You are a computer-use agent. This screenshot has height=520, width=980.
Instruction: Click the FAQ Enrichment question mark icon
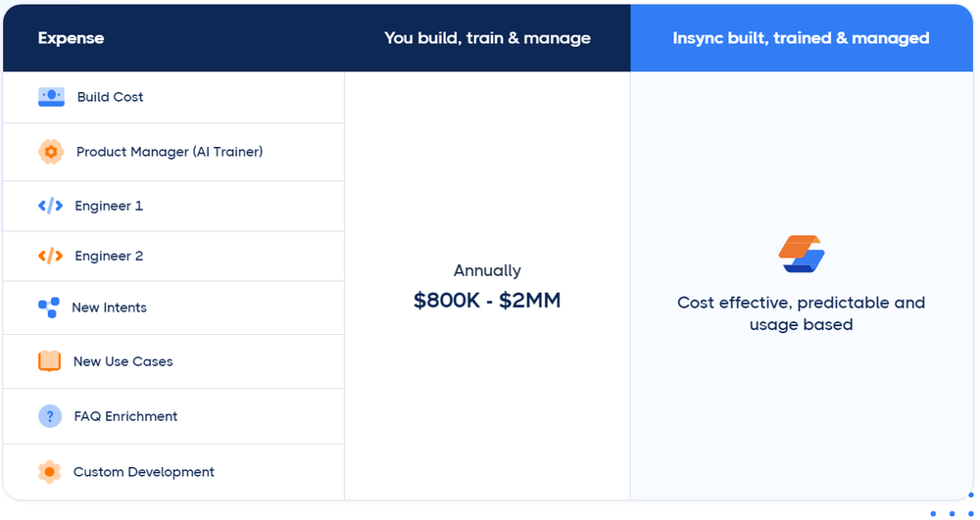tap(50, 416)
